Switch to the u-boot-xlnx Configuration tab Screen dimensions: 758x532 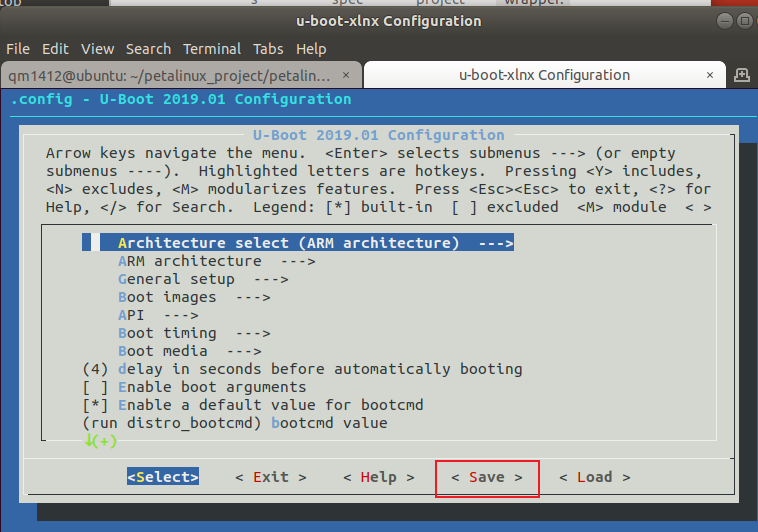click(544, 75)
